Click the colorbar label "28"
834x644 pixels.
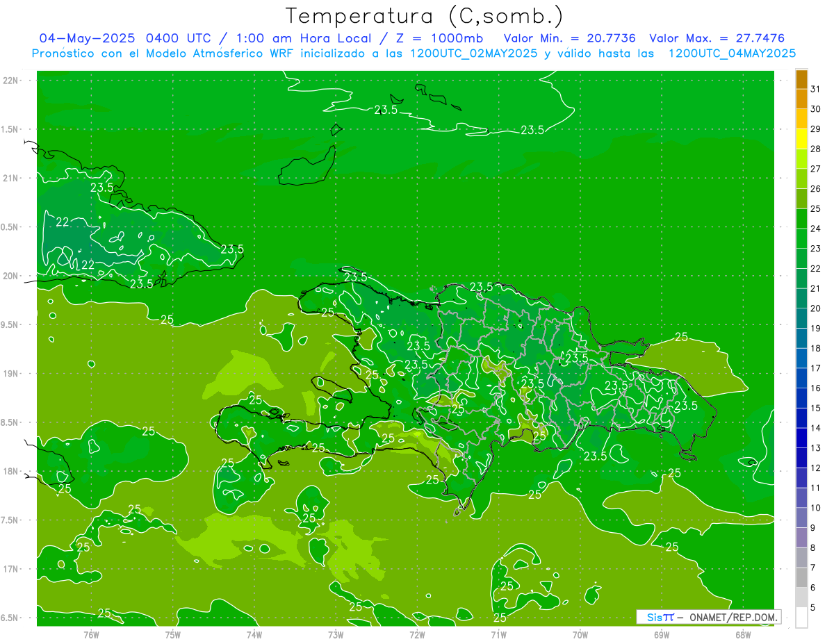click(x=816, y=149)
